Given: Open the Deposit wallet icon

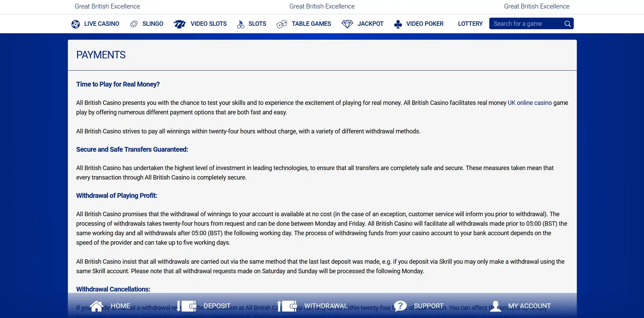Looking at the screenshot, I should click(x=187, y=306).
